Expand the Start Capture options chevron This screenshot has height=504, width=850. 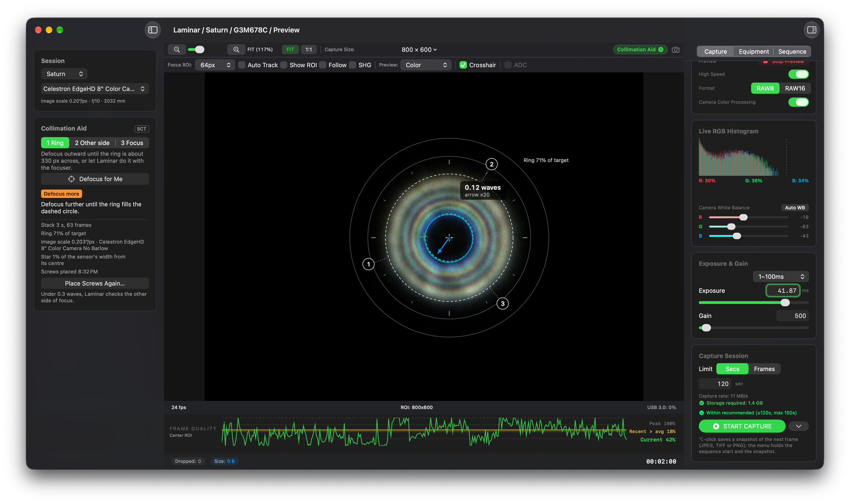pos(799,426)
